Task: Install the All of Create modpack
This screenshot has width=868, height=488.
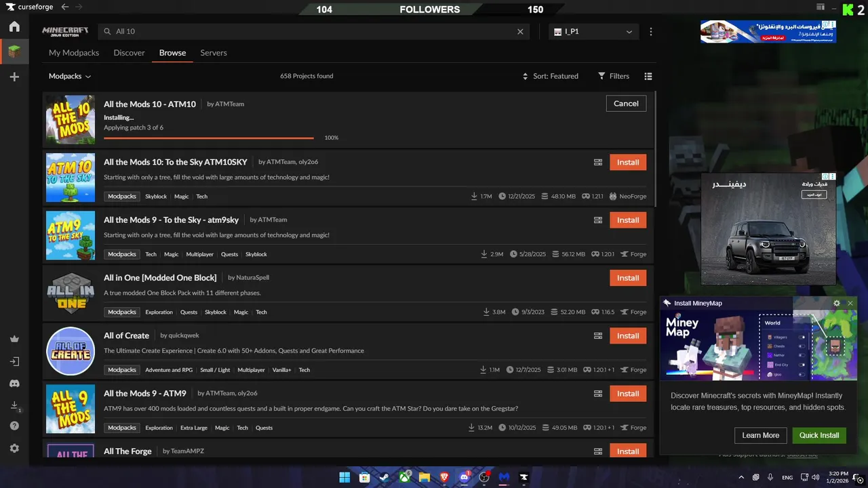Action: tap(628, 336)
